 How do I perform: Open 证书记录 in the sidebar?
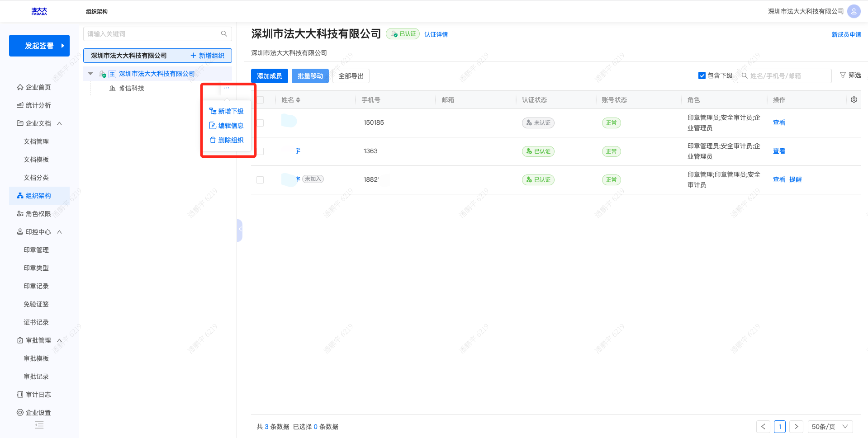point(36,322)
